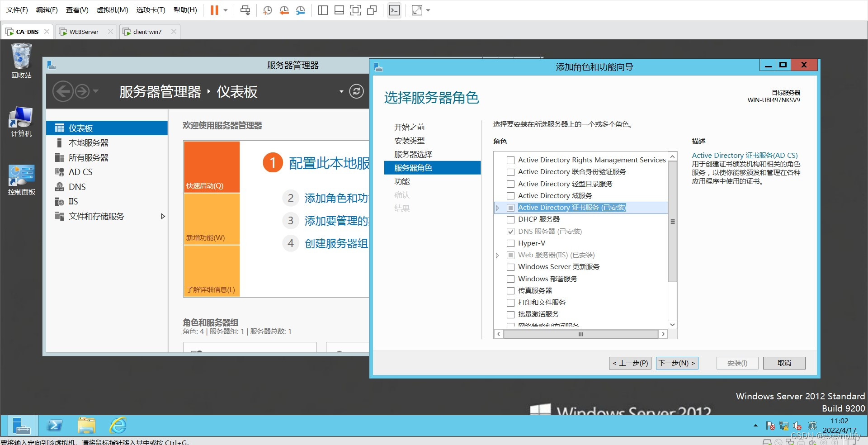Click the VMware pause virtual machine icon
This screenshot has width=868, height=445.
pos(214,10)
